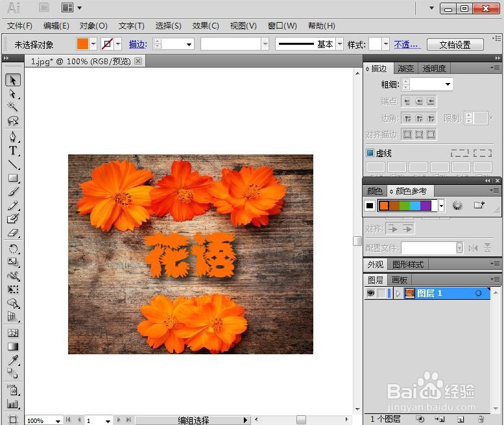Click stroke none swatch in control bar
Viewport: 504px width, 425px height.
tap(108, 43)
